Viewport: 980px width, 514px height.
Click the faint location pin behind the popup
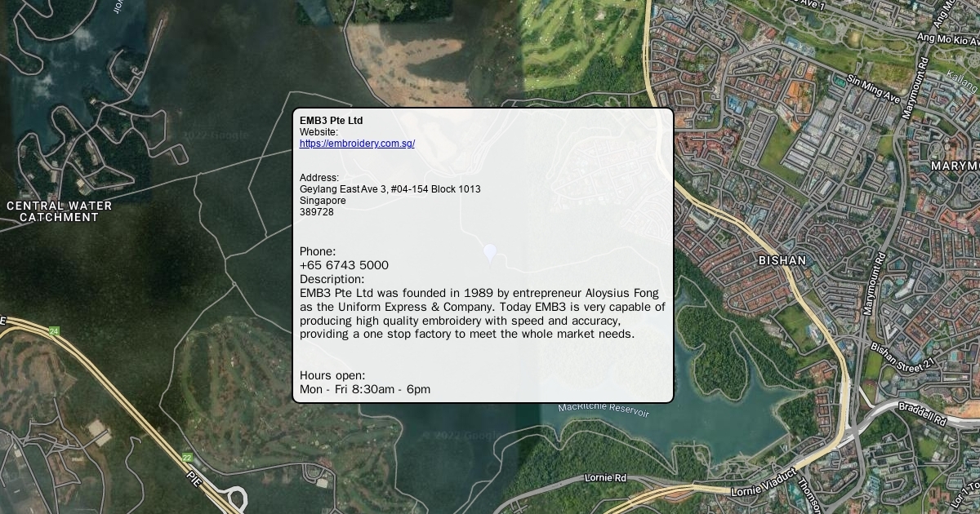490,253
